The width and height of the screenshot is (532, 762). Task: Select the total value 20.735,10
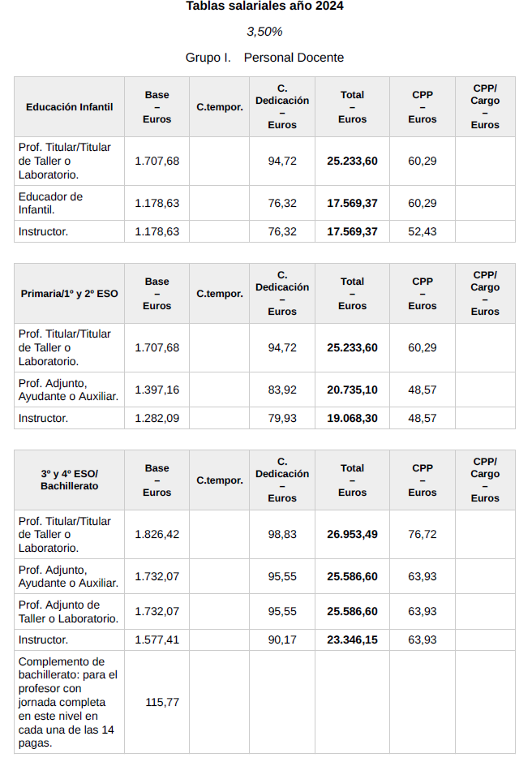(352, 390)
